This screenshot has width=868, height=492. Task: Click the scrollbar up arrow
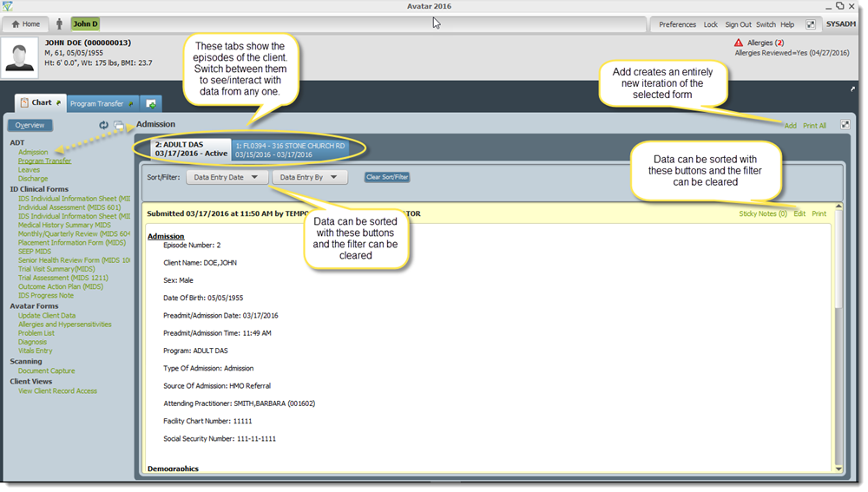tap(838, 207)
